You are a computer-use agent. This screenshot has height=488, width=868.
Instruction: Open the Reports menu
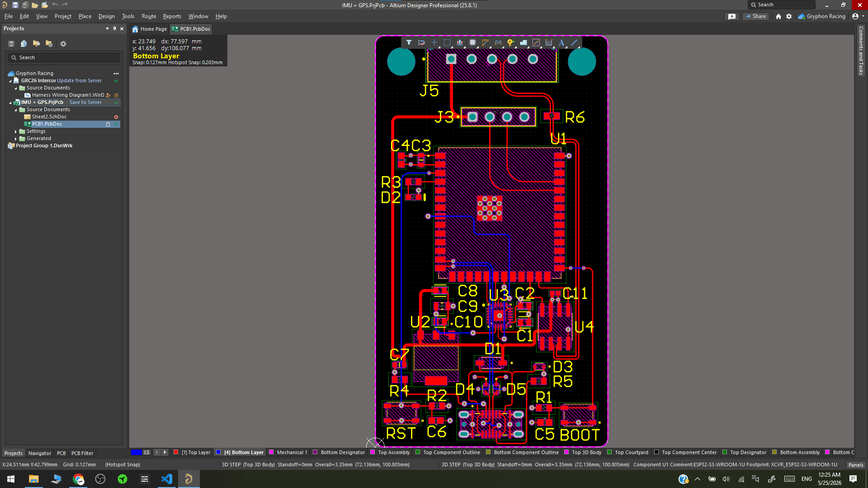click(172, 16)
